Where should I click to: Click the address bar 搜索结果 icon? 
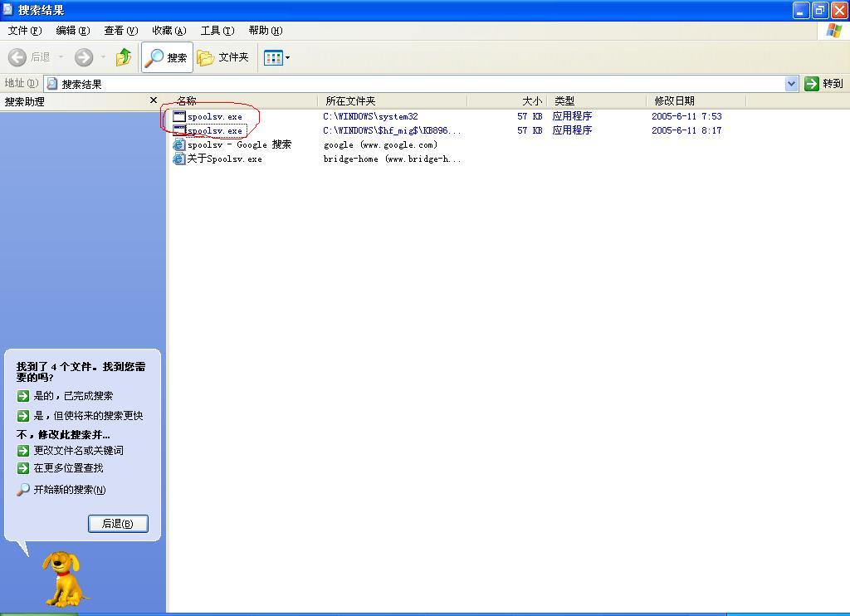52,84
